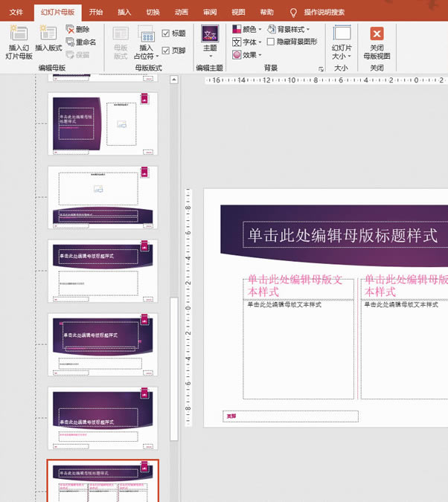This screenshot has height=502, width=448.
Task: Click the lightbulb Tell Me search icon
Action: [x=293, y=13]
